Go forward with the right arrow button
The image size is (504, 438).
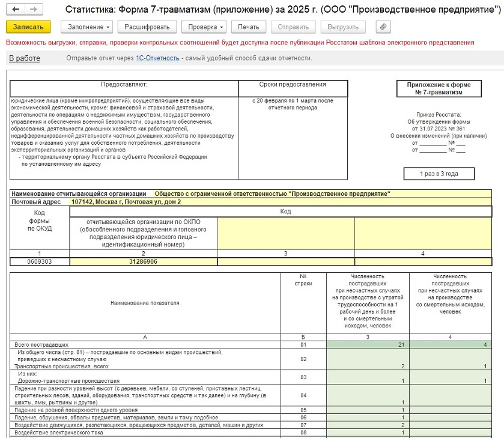point(34,10)
